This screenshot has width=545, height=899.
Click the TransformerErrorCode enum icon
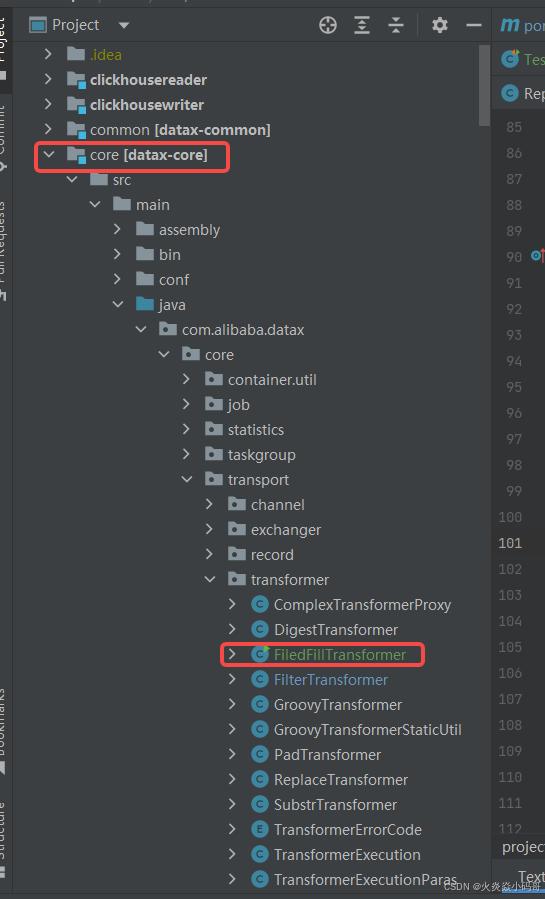click(260, 830)
